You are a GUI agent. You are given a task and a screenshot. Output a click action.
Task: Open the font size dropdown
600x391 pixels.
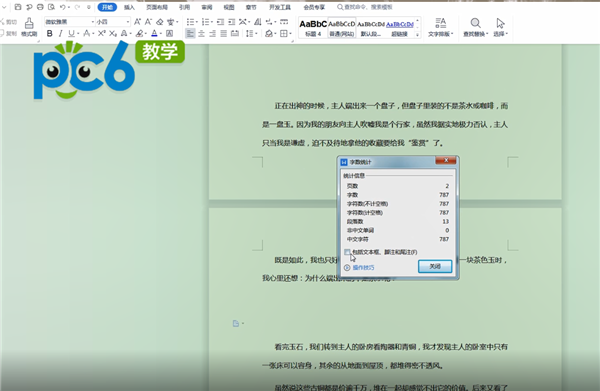pyautogui.click(x=128, y=22)
